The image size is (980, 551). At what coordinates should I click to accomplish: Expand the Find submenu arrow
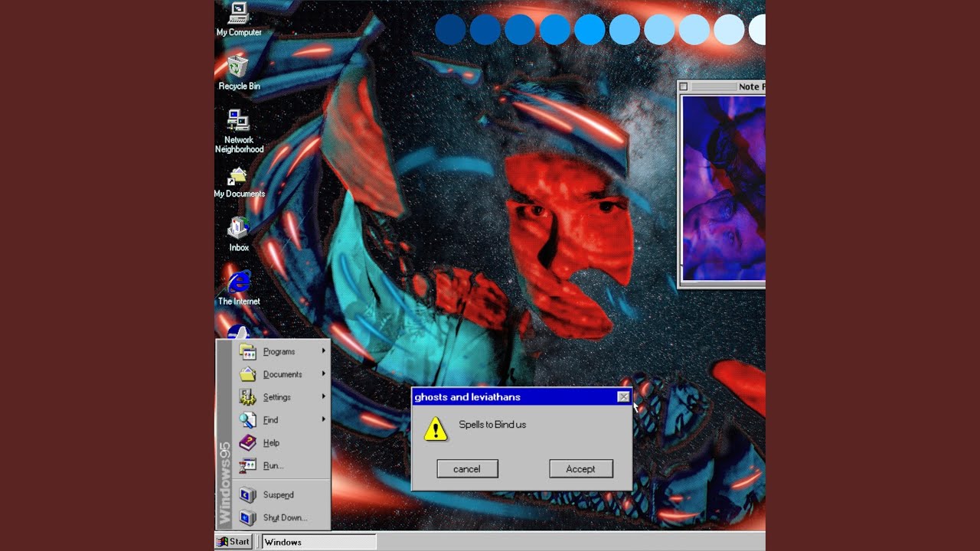(x=324, y=419)
